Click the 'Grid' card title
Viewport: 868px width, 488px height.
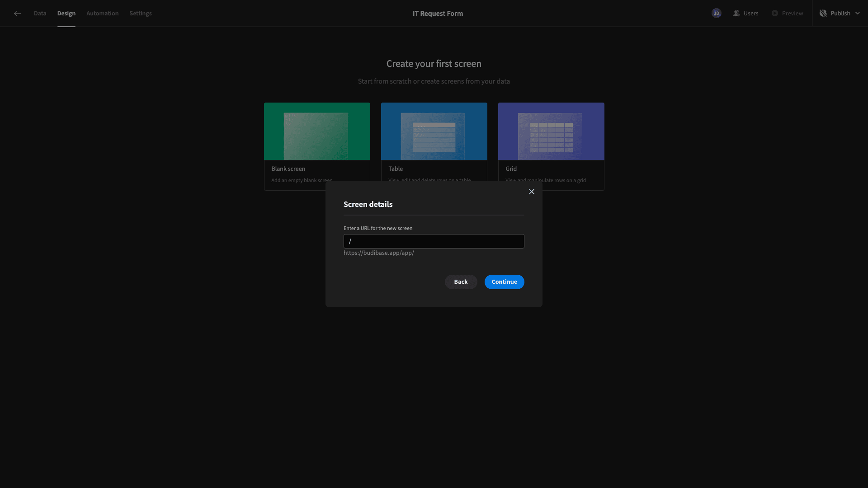point(511,169)
